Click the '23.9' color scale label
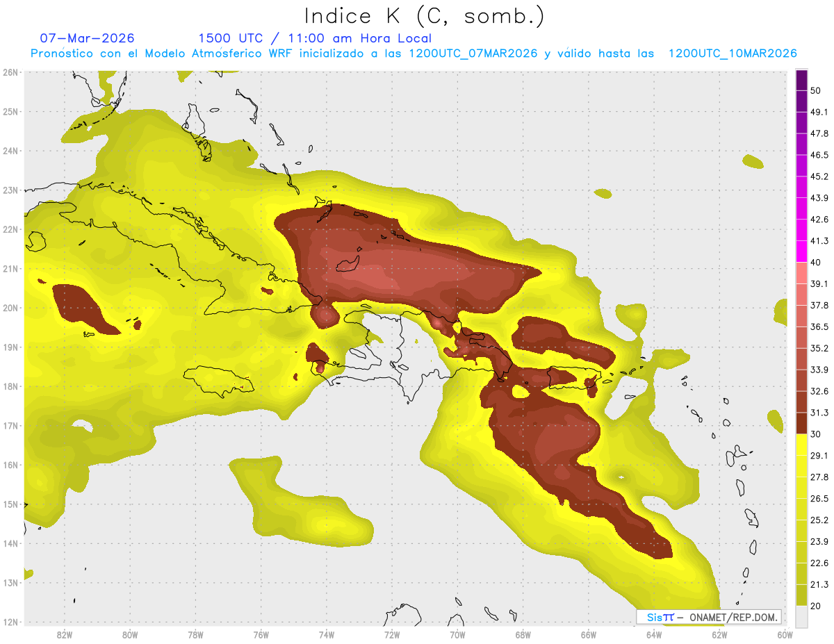Screen dimensions: 834x644 [819, 541]
